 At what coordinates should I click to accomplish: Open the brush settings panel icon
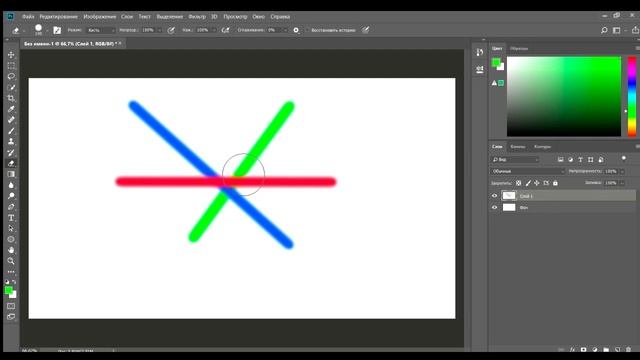coord(57,30)
